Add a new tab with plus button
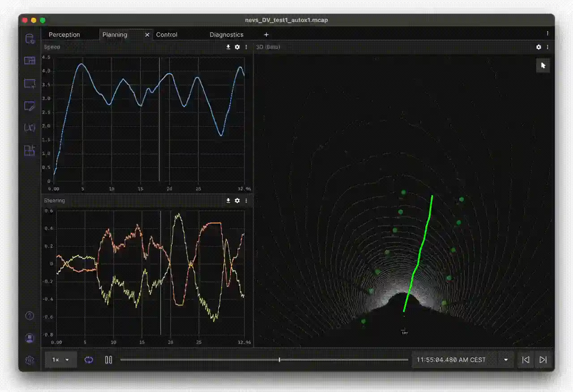This screenshot has width=573, height=392. [x=266, y=34]
